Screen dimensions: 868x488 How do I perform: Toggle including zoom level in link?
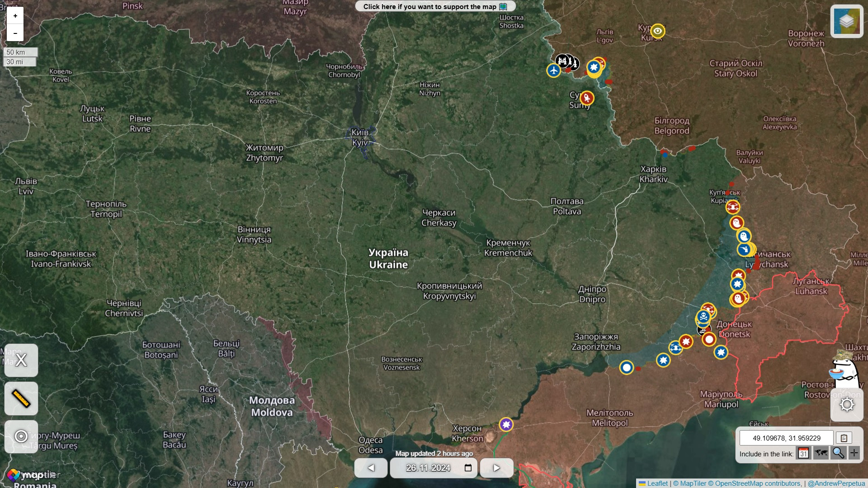838,453
